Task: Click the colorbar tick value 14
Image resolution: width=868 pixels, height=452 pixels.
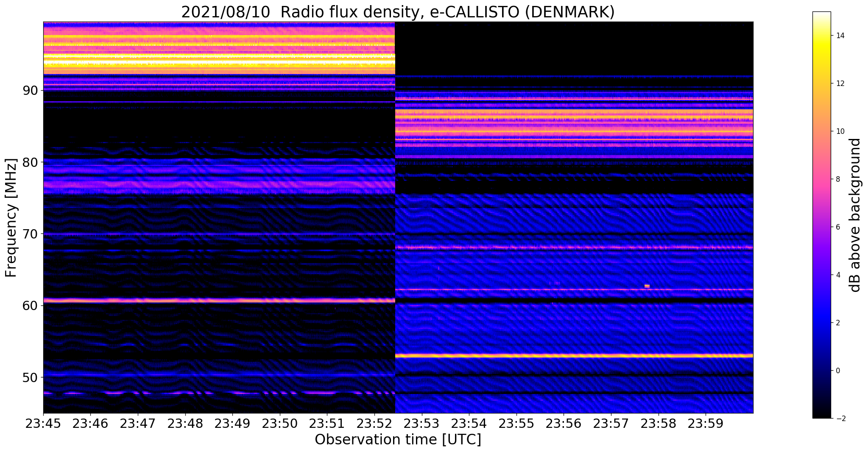Action: [840, 36]
